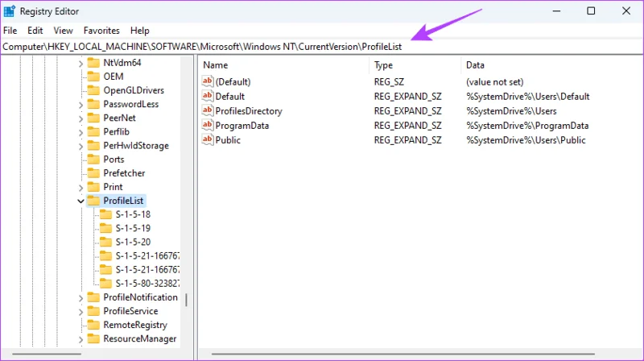
Task: Click the NtVdm64 folder icon
Action: [93, 63]
